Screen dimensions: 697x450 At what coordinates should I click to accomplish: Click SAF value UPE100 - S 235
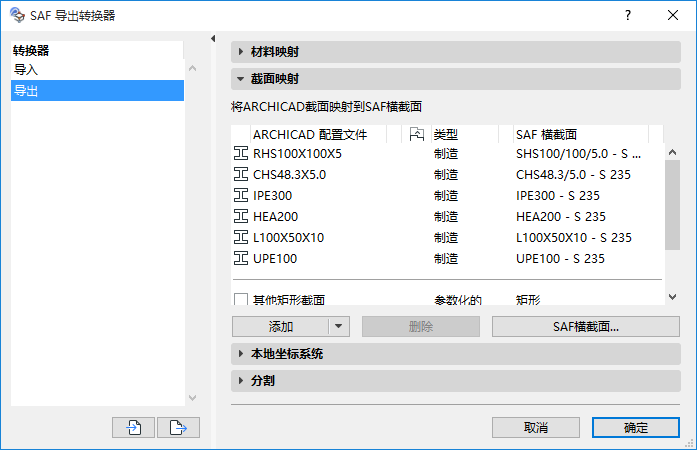[560, 258]
